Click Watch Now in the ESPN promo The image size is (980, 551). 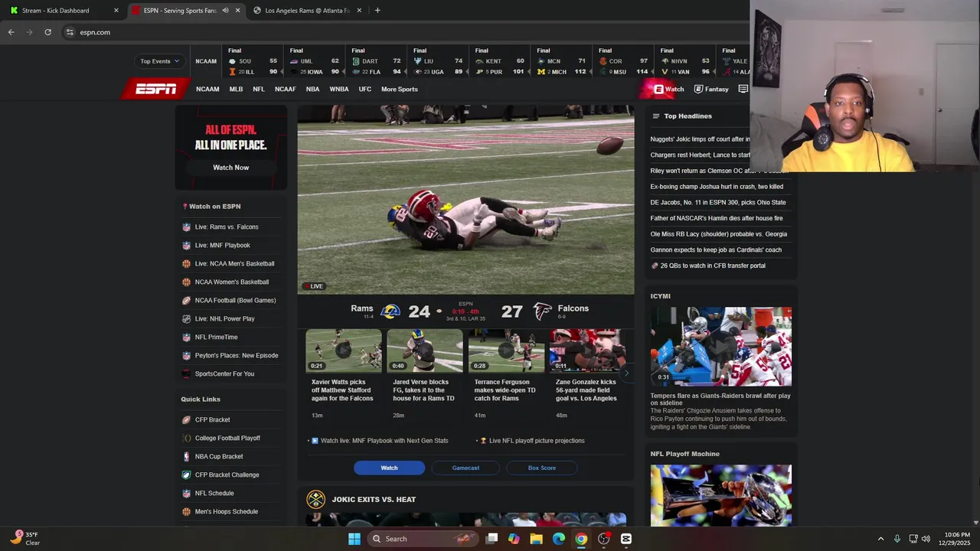230,168
